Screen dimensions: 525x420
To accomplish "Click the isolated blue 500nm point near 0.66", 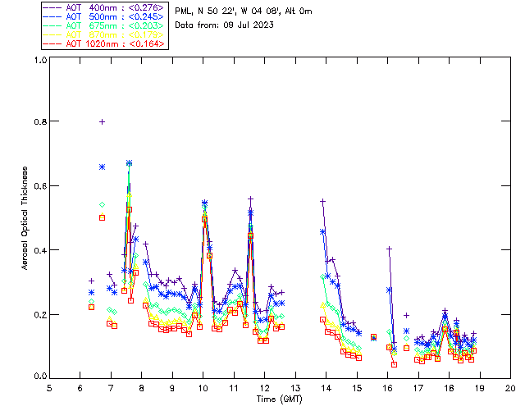I will click(102, 167).
